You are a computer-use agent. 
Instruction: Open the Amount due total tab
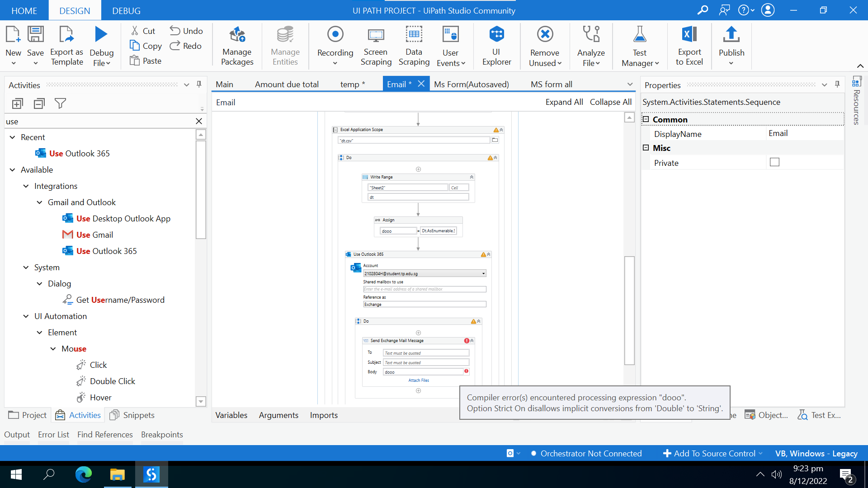coord(287,84)
